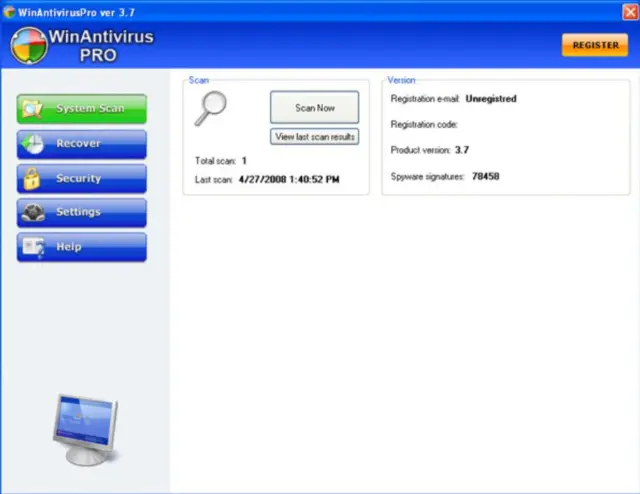Screen dimensions: 640x494
Task: Click the Settings gear icon
Action: click(33, 212)
